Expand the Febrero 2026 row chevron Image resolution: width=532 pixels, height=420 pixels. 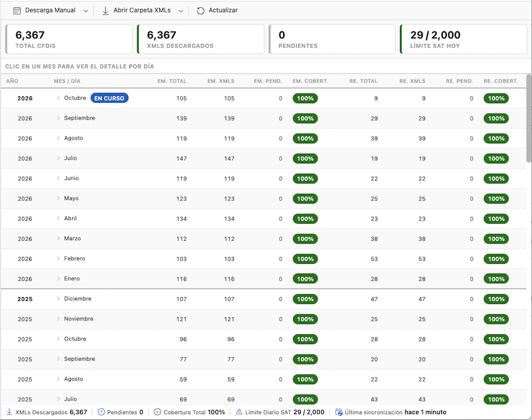pyautogui.click(x=59, y=259)
